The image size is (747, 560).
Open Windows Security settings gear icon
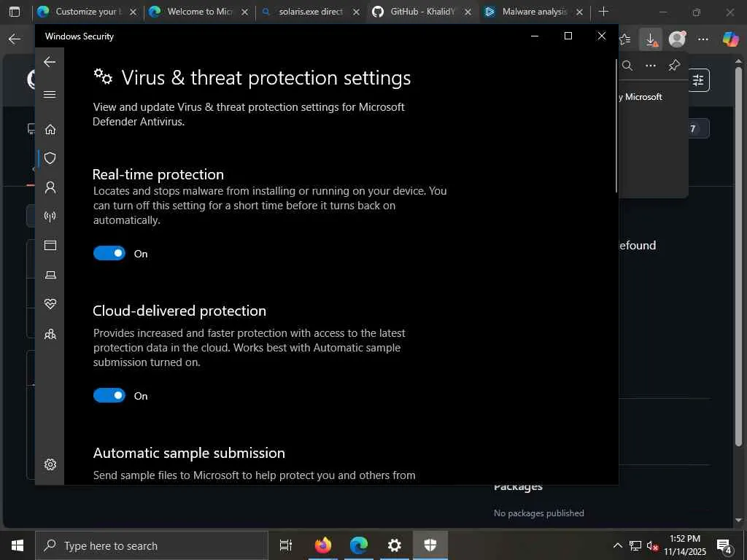pos(50,464)
